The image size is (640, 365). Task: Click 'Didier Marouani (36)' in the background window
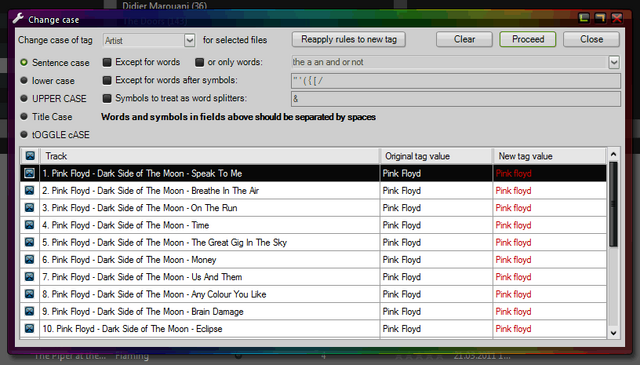coord(164,6)
